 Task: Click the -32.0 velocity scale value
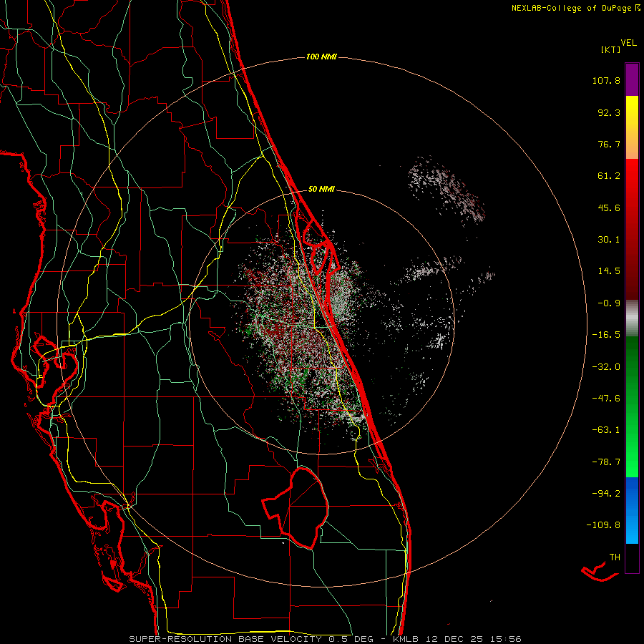click(x=606, y=367)
